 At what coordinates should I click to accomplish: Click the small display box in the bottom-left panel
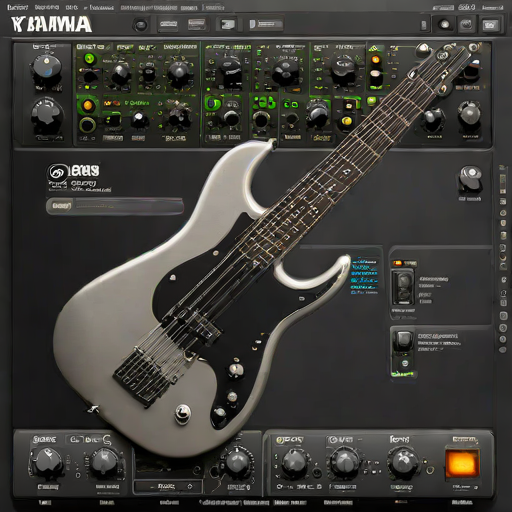click(x=168, y=486)
